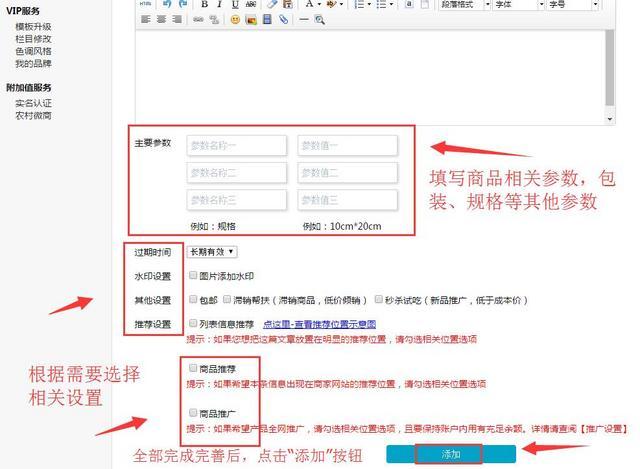Check the 秒杀试吃 option
Screen dimensions: 640x469
tap(379, 300)
